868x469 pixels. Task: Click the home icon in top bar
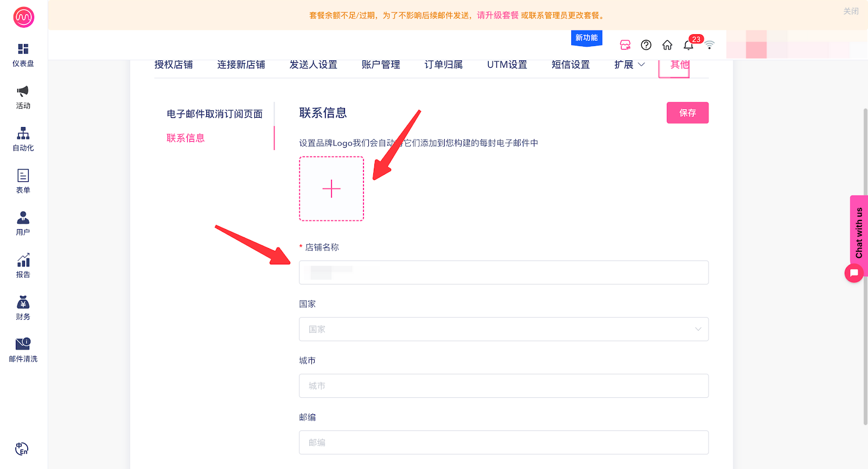667,45
